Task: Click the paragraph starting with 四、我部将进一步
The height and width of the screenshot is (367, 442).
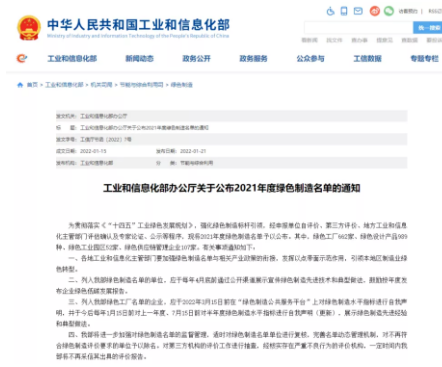Action: click(231, 345)
